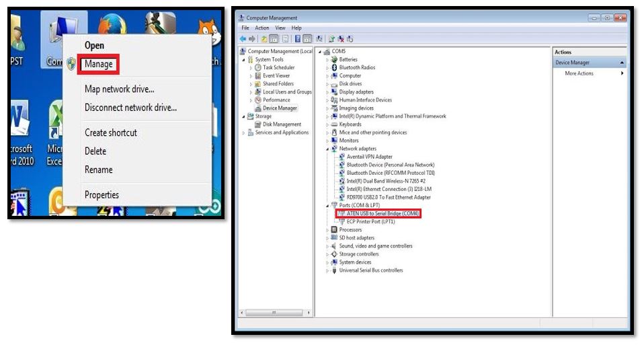Open the File menu in Computer Management
The image size is (644, 349).
(x=245, y=28)
